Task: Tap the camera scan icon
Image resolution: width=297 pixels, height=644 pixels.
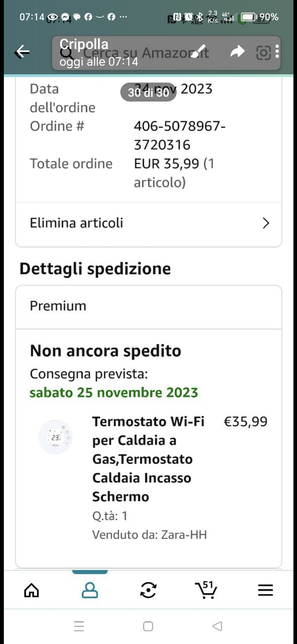Action: pos(263,53)
